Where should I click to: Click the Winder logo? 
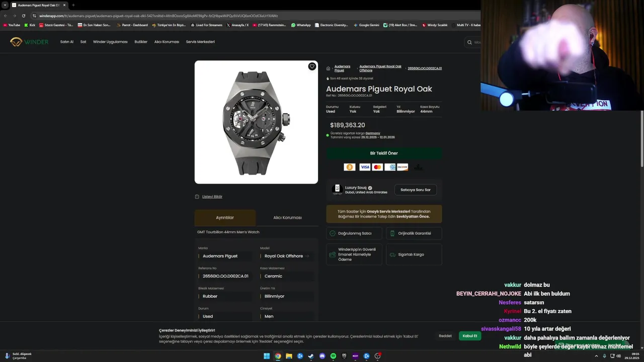point(29,42)
